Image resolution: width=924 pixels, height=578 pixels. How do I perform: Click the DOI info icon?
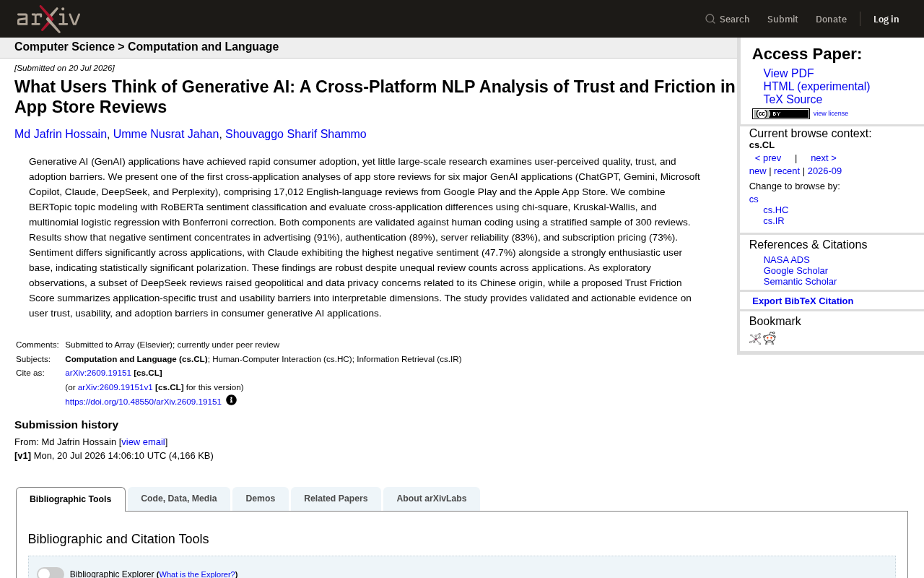coord(231,400)
